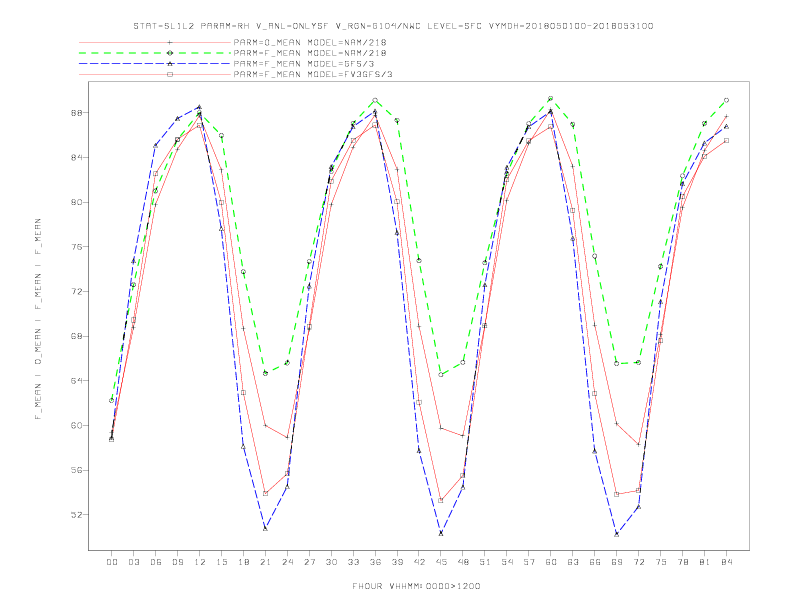Click y-axis tick value 52
The width and height of the screenshot is (792, 612).
coord(76,515)
